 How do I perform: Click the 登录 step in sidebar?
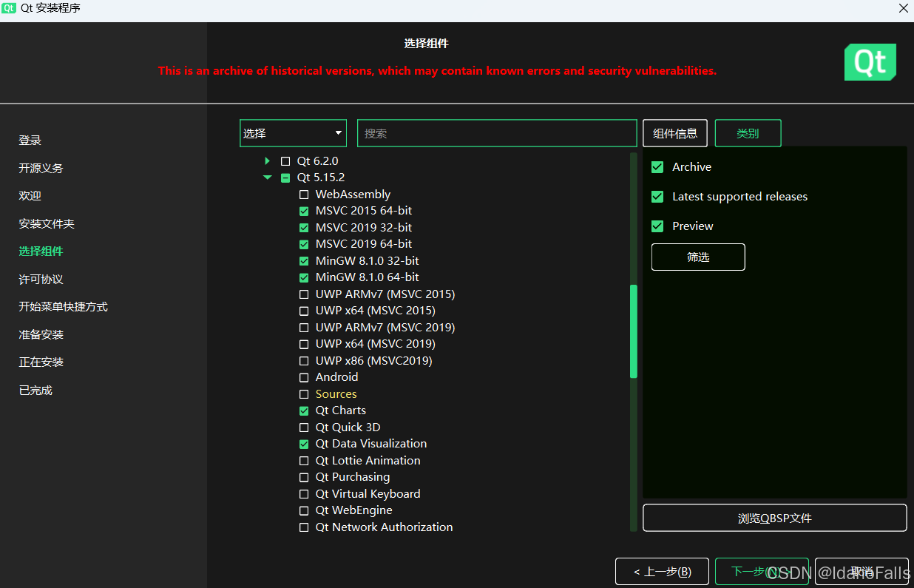30,141
